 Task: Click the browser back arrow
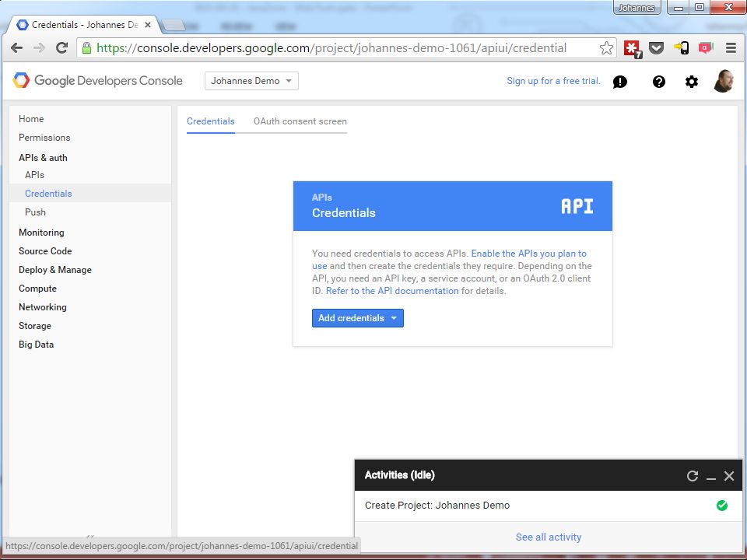click(16, 47)
